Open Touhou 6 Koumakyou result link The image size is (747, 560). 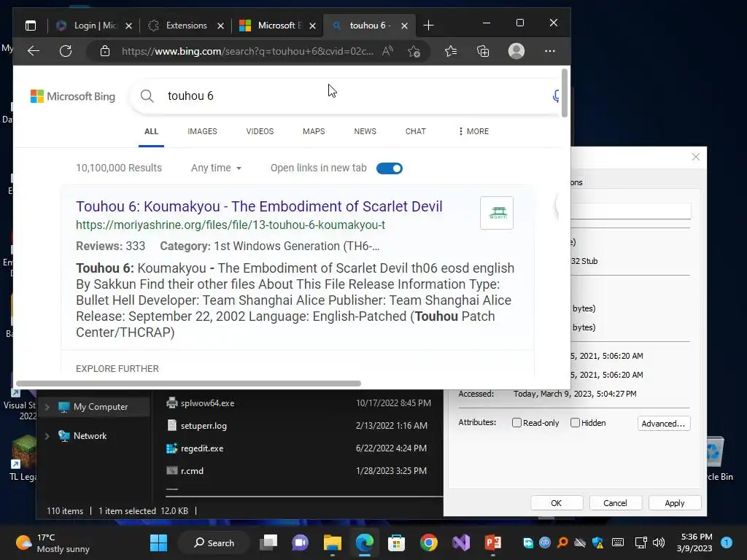coord(259,206)
